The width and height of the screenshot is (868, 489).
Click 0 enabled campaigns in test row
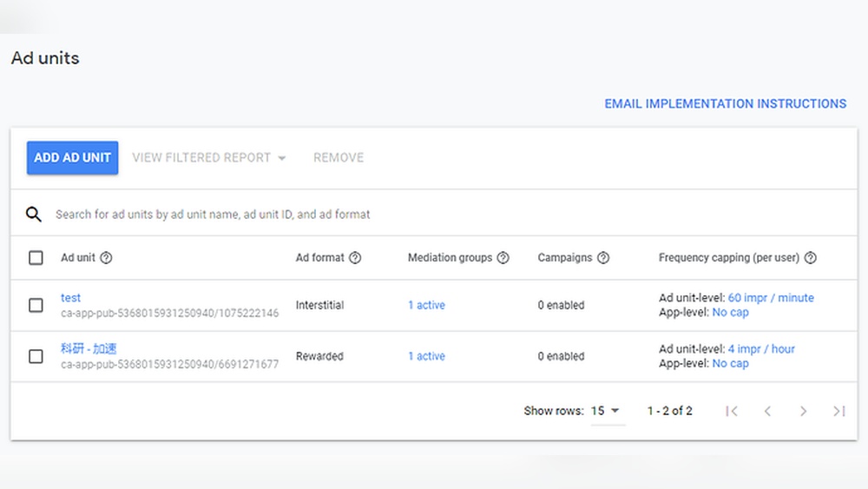click(561, 305)
